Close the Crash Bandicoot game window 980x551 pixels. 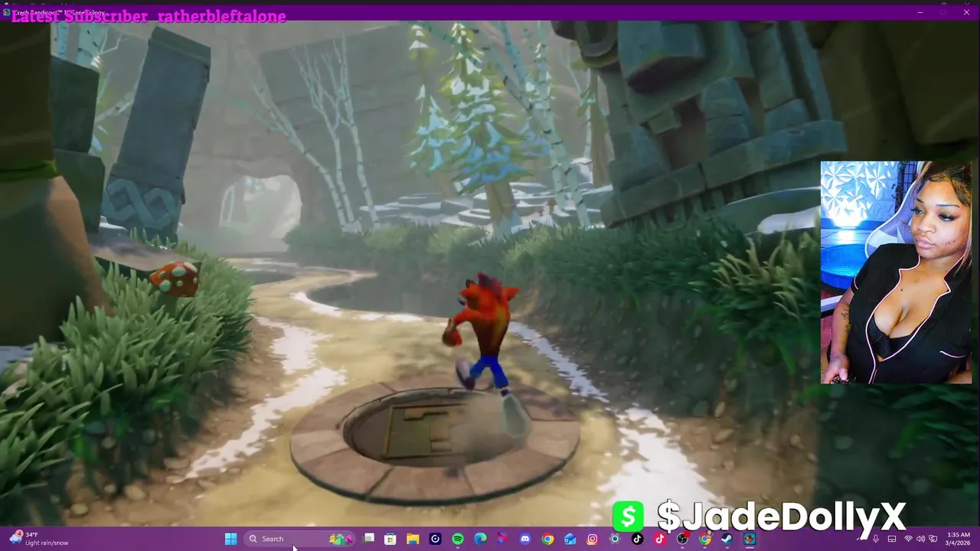coord(966,12)
